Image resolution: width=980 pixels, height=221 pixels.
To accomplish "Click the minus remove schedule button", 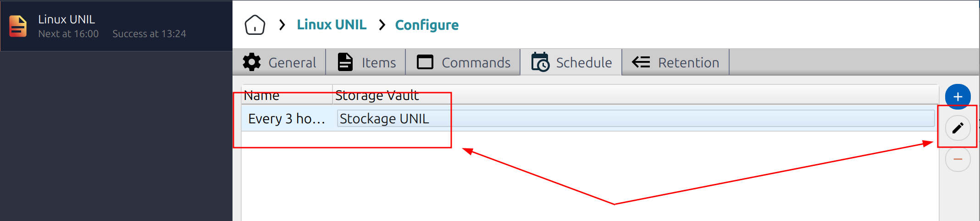I will click(x=958, y=160).
